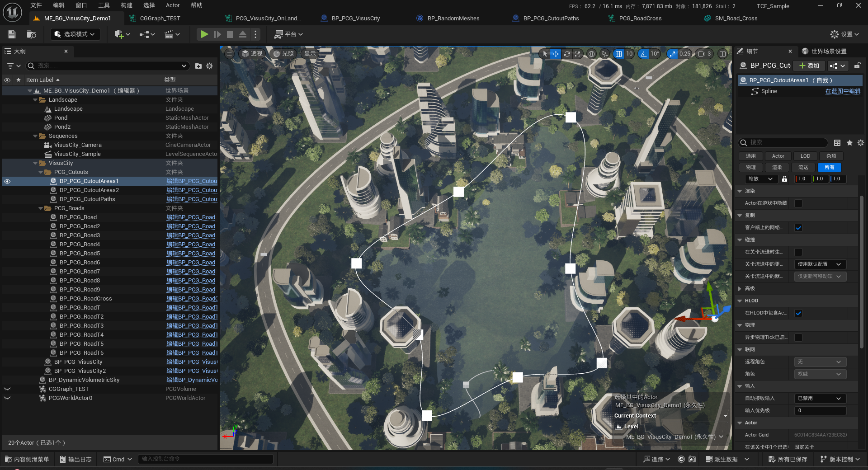This screenshot has width=868, height=470.
Task: Click the Stop simulation square button
Action: point(230,34)
